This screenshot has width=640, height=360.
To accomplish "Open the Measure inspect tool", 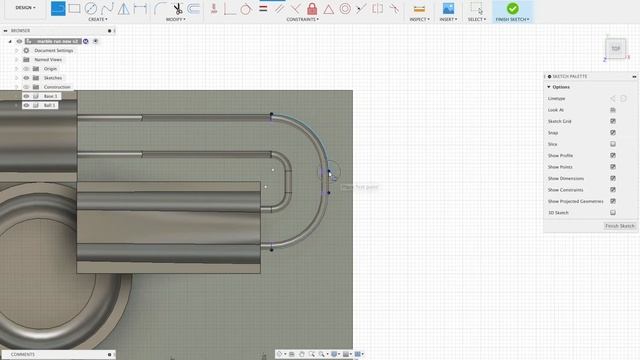I will click(x=419, y=9).
